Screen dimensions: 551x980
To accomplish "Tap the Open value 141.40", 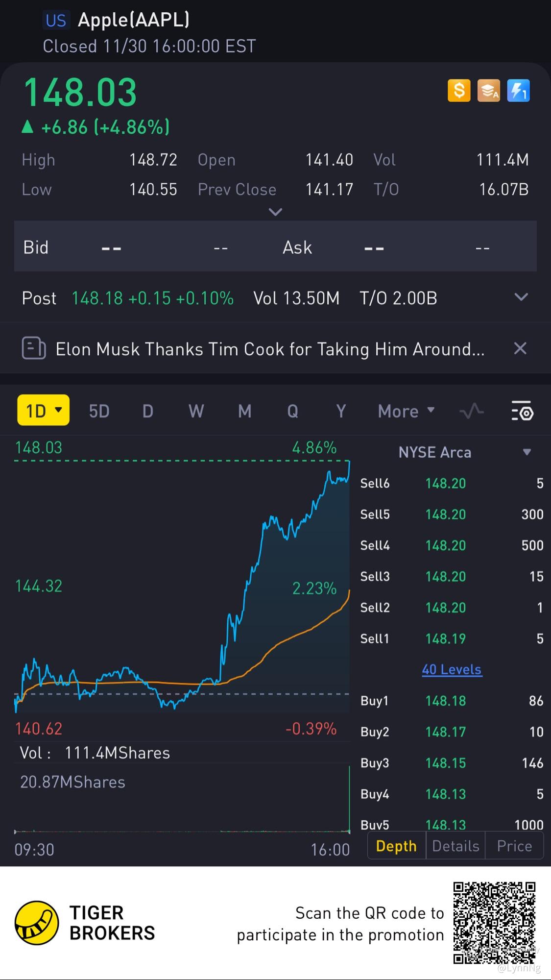I will pos(329,160).
